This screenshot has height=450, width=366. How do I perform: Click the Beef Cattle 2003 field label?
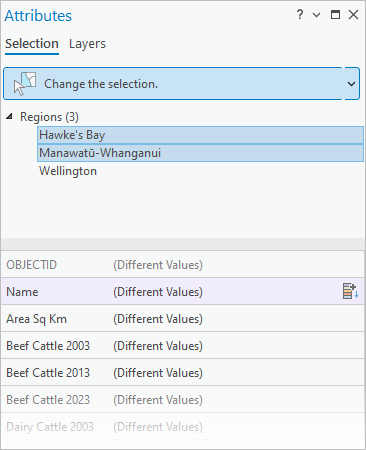click(x=48, y=346)
